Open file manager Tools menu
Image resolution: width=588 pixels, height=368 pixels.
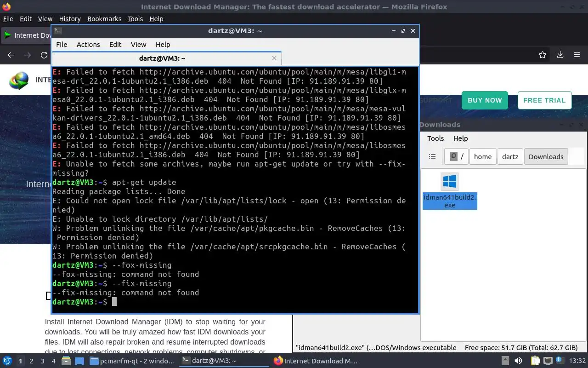(x=435, y=138)
